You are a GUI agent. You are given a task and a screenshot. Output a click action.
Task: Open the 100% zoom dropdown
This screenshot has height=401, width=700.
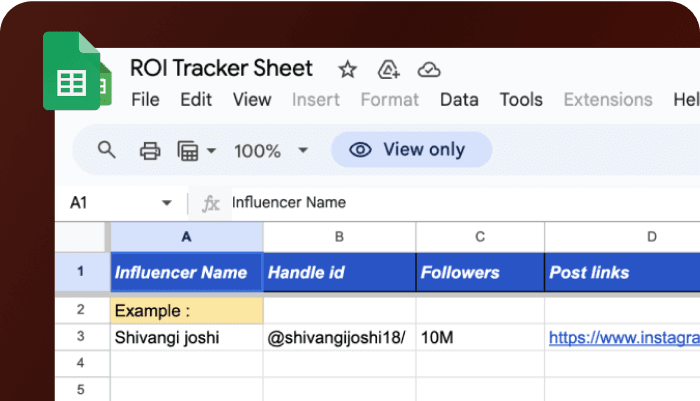coord(271,151)
